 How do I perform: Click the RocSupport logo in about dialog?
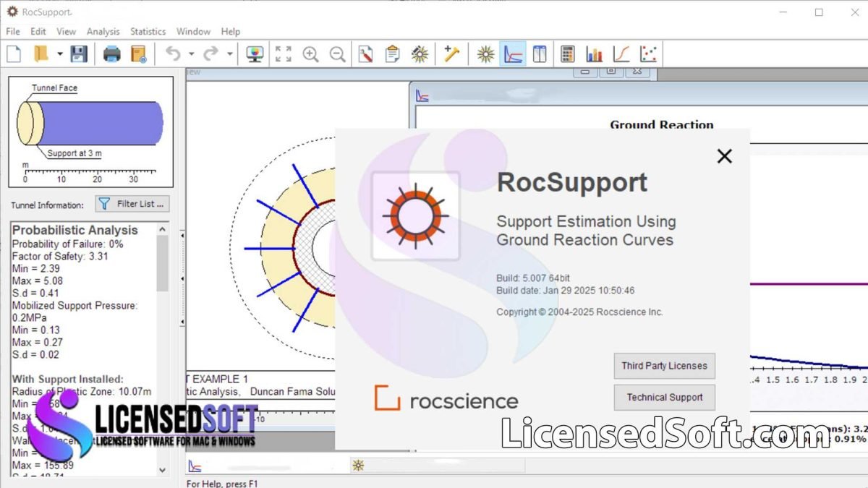416,216
